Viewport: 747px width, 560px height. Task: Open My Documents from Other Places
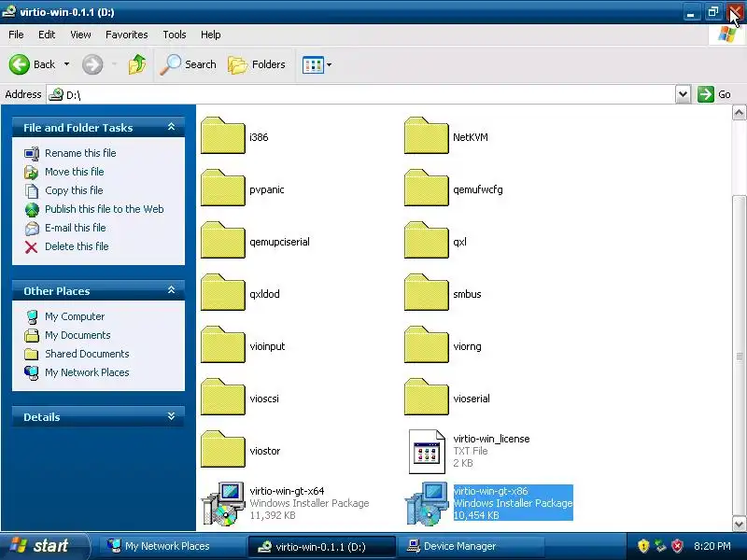point(78,335)
